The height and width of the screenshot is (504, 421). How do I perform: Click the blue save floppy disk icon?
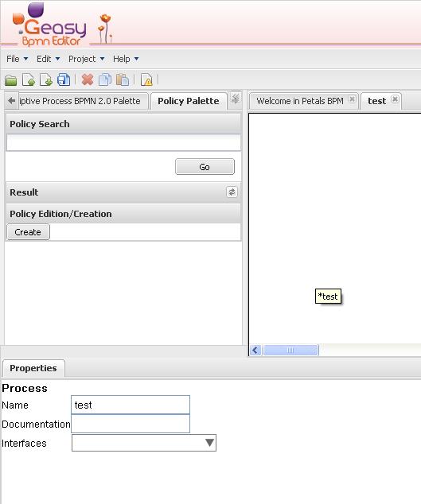point(64,79)
